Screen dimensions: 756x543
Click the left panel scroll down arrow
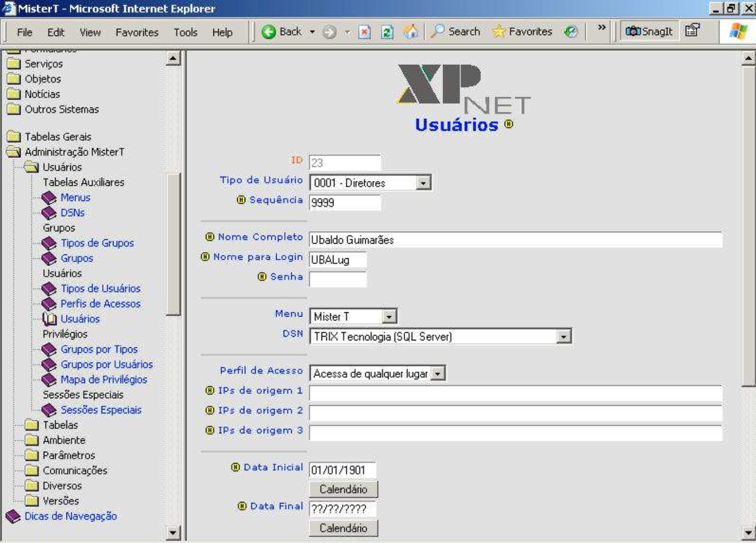click(173, 533)
